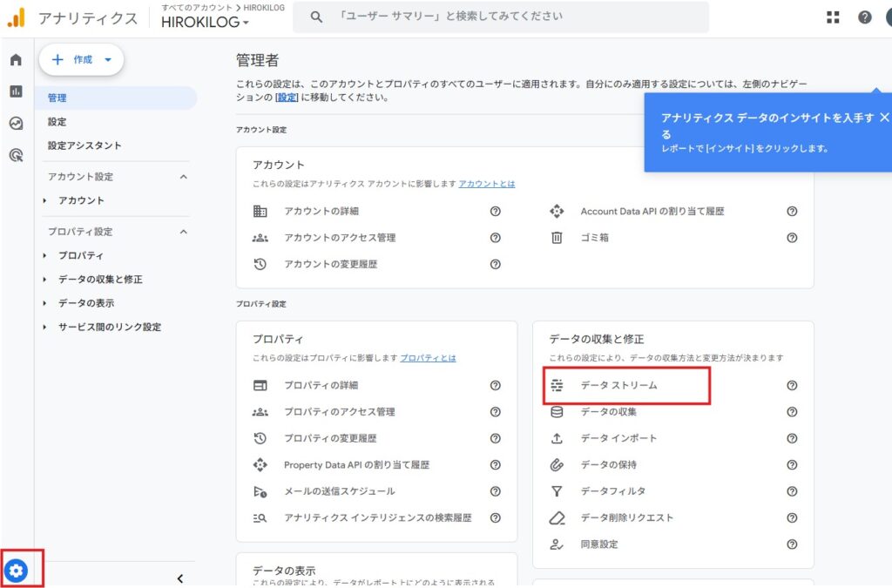The height and width of the screenshot is (588, 892).
Task: Open the 作成 create dropdown button
Action: point(81,60)
